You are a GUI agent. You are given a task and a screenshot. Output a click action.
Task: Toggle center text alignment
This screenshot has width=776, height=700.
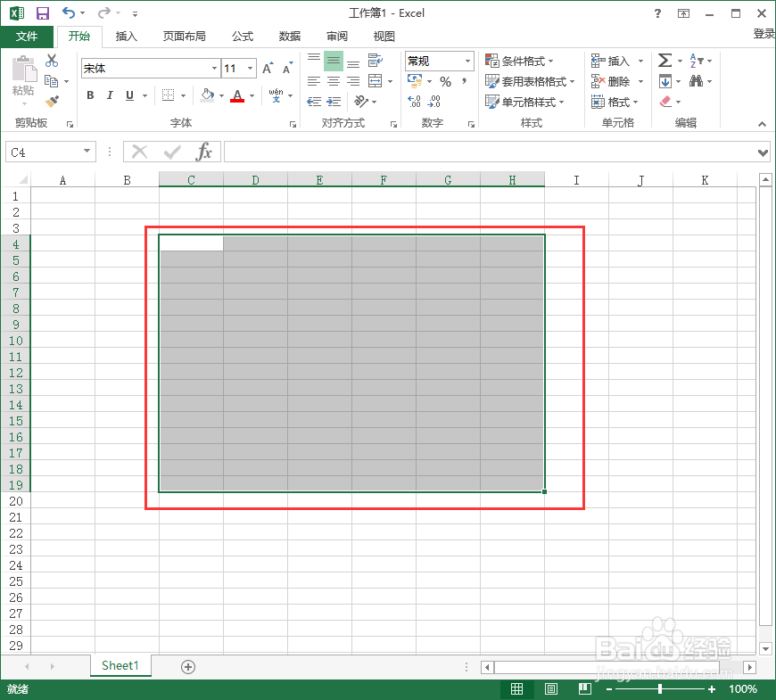[x=334, y=80]
